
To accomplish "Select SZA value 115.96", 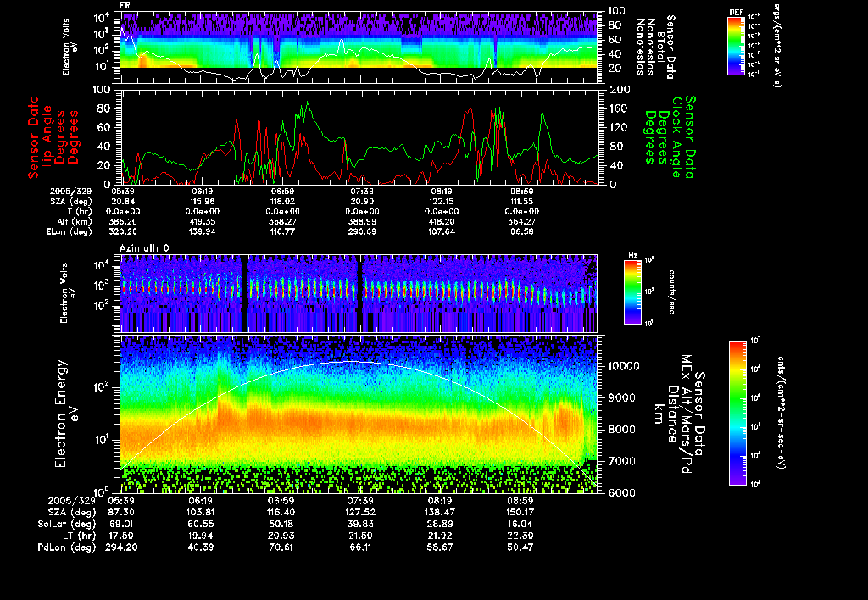I will [203, 202].
